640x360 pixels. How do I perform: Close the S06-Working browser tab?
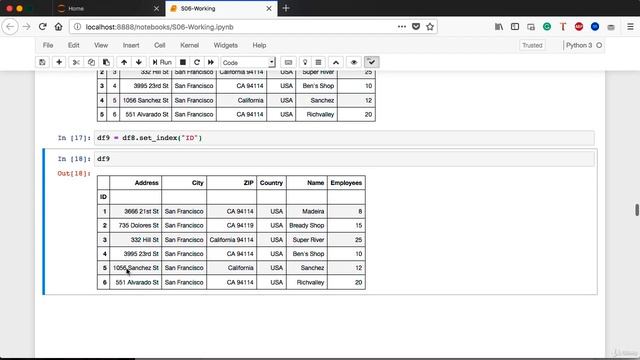(x=269, y=9)
